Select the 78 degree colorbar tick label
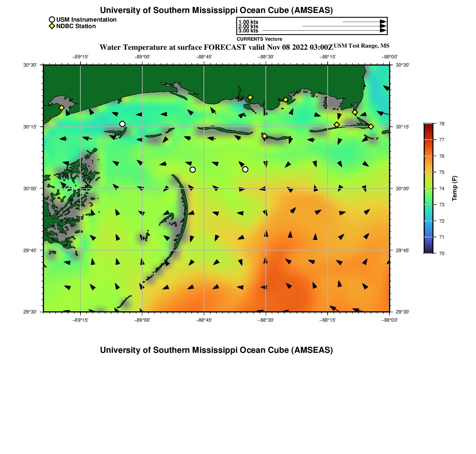Screen dimensions: 476x454 [x=442, y=124]
